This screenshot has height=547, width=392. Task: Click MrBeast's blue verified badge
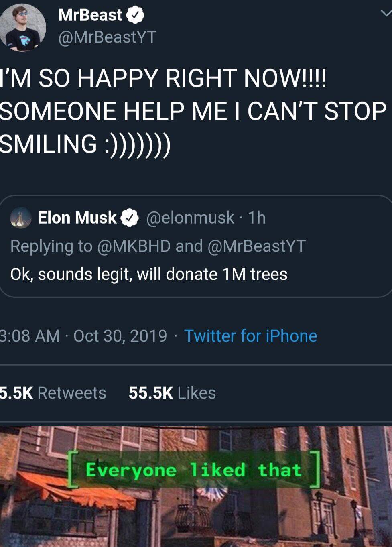coord(135,15)
